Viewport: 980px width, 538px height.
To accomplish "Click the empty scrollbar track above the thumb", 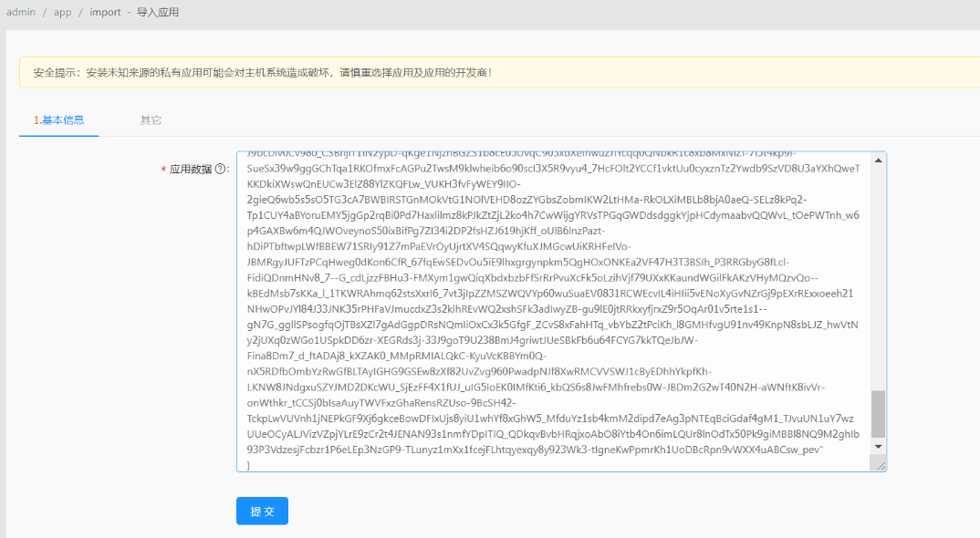I will pos(879,274).
